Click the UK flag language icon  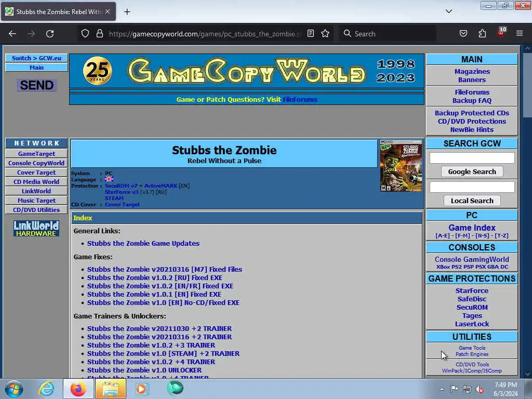[109, 179]
